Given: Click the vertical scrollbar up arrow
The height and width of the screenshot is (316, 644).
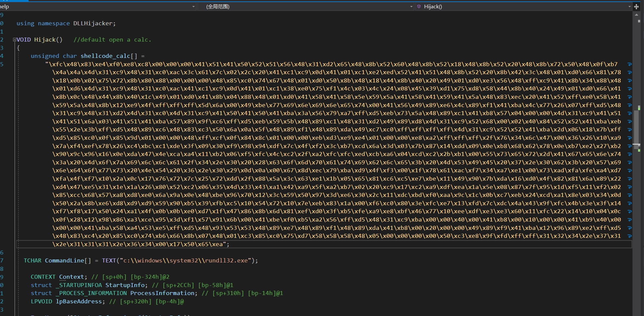Looking at the screenshot, I should coord(636,15).
